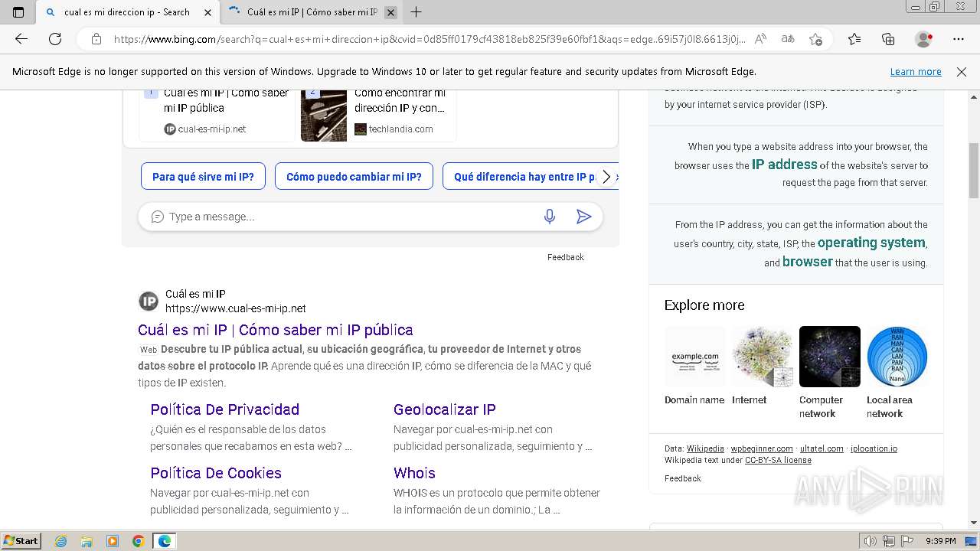Viewport: 980px width, 551px height.
Task: Click Feedback below the chat box
Action: pos(566,257)
